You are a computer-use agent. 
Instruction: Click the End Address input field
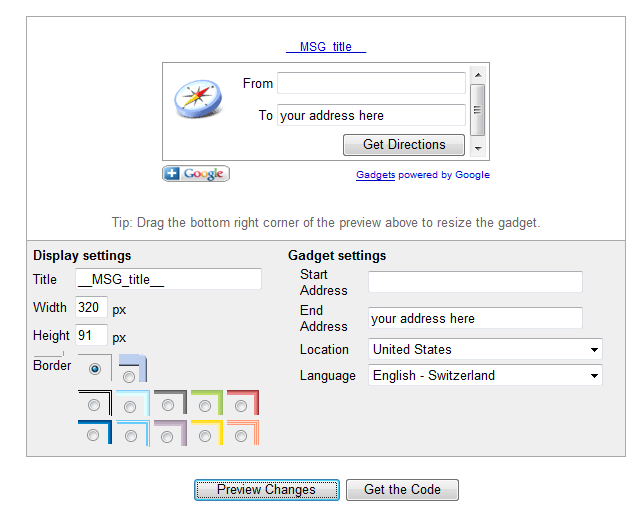[475, 318]
